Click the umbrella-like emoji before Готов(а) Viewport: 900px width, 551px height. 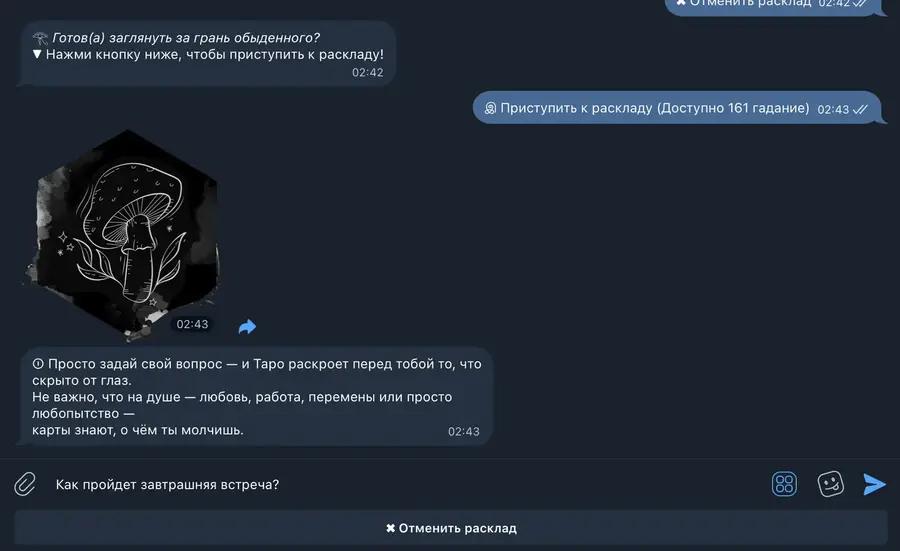[40, 38]
